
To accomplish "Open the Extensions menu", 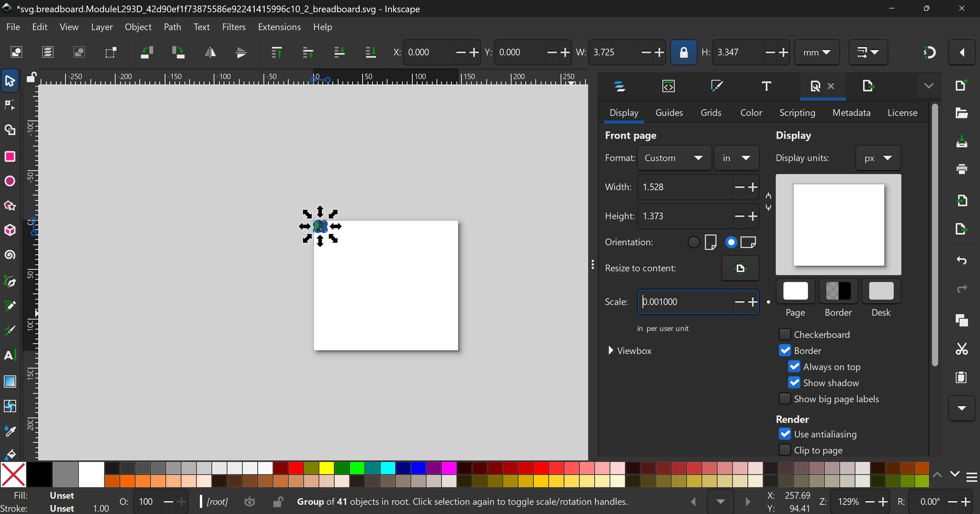I will (279, 27).
